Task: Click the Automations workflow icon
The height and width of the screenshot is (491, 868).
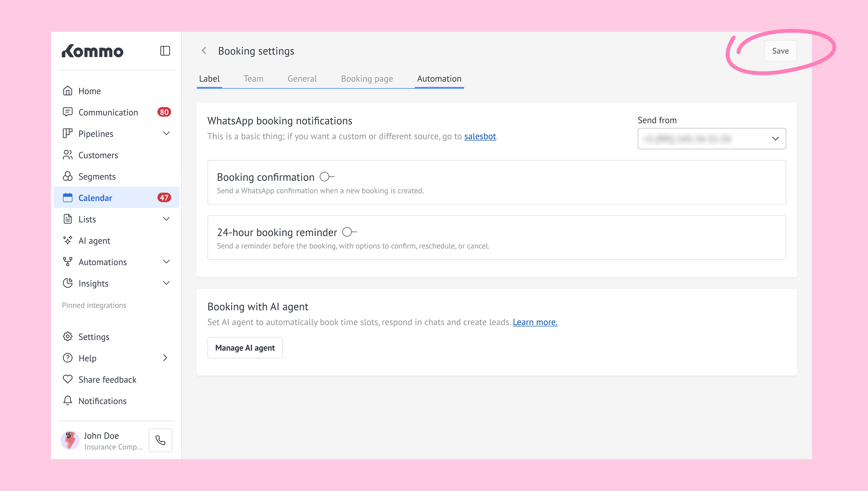Action: pyautogui.click(x=68, y=262)
